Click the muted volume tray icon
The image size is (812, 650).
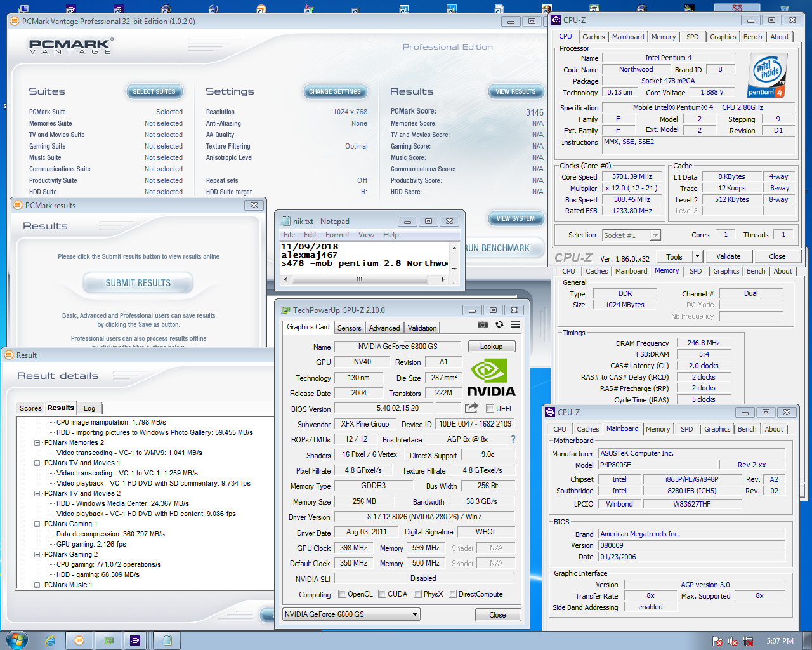pyautogui.click(x=733, y=641)
